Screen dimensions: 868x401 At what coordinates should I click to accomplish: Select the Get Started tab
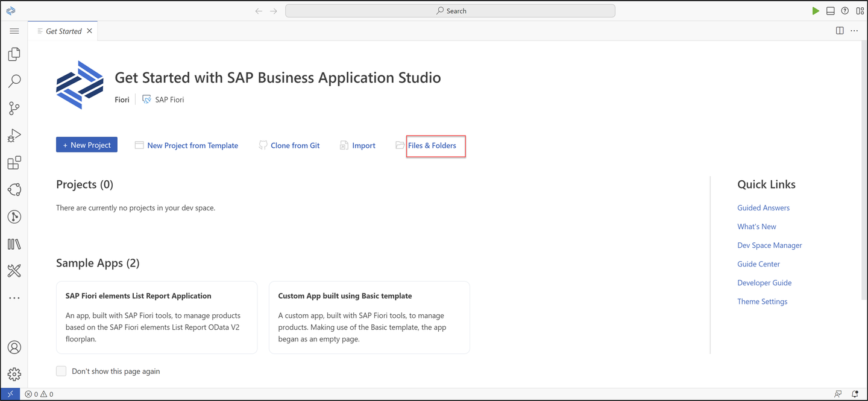63,31
